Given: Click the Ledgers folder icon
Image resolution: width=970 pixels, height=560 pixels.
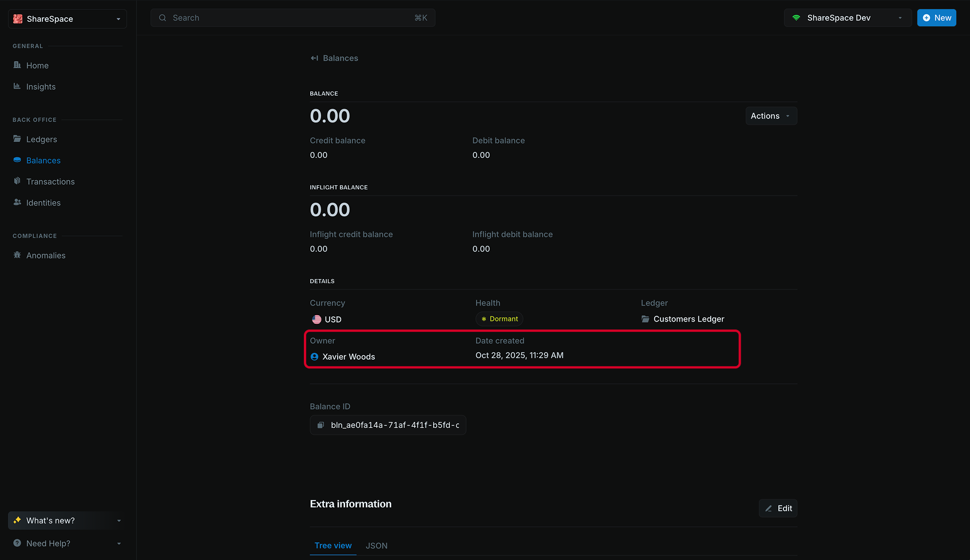Looking at the screenshot, I should [17, 139].
